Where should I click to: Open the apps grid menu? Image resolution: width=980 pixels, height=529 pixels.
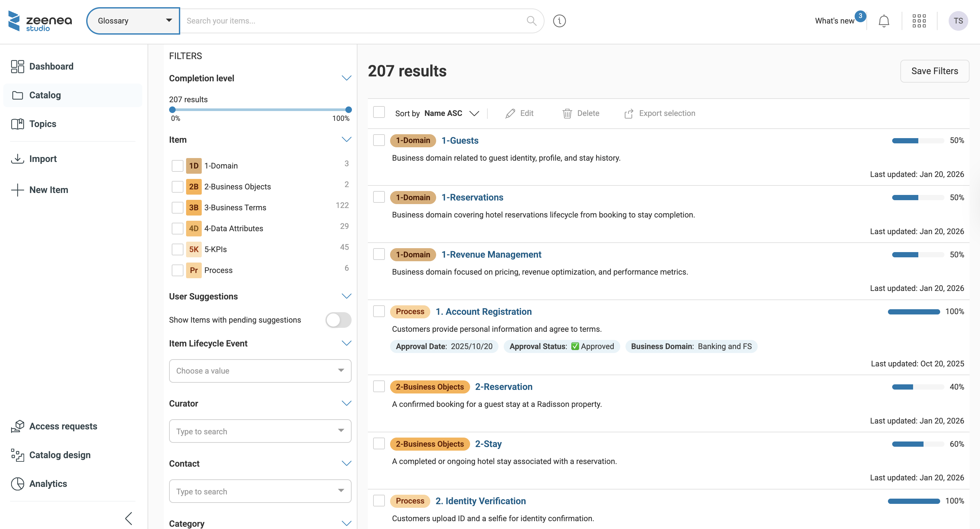[x=919, y=21]
